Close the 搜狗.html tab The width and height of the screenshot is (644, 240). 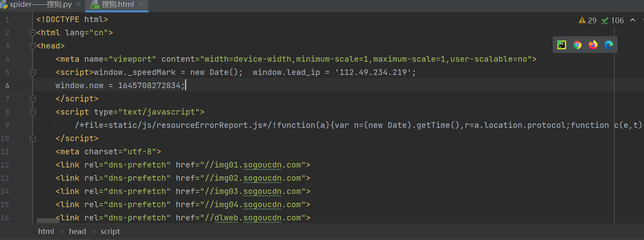click(141, 4)
